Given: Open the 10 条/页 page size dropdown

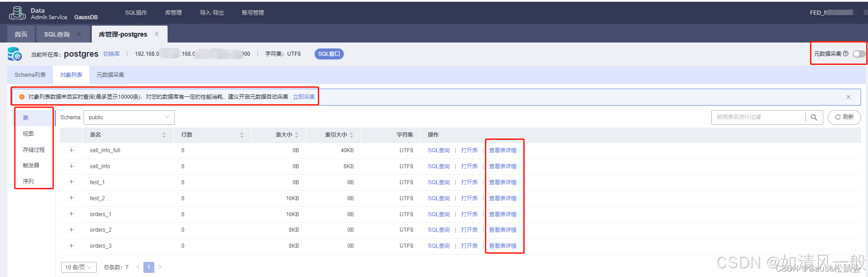Looking at the screenshot, I should [x=79, y=267].
